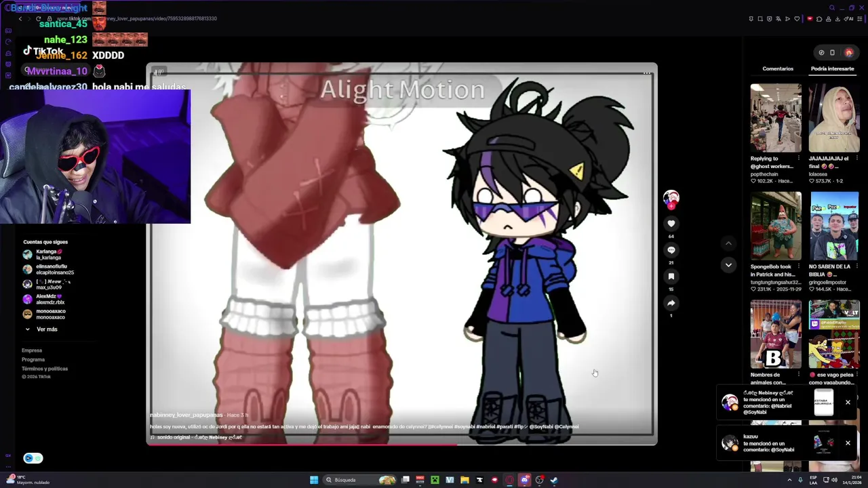Save video with the bookmark icon

[x=671, y=277]
